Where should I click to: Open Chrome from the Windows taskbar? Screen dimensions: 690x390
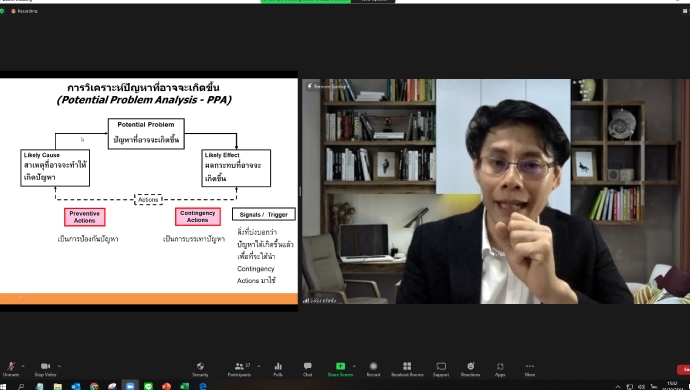click(x=94, y=386)
